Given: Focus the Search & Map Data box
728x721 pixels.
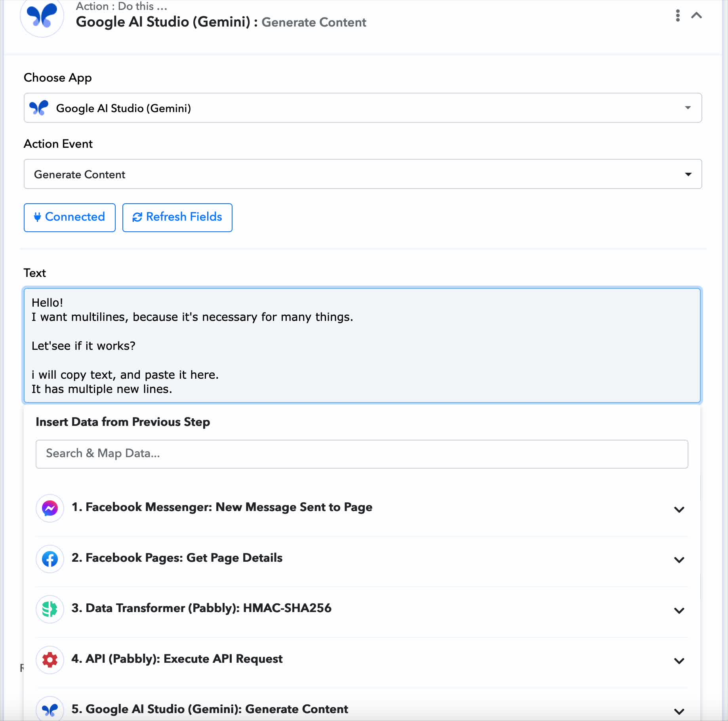Looking at the screenshot, I should point(362,454).
